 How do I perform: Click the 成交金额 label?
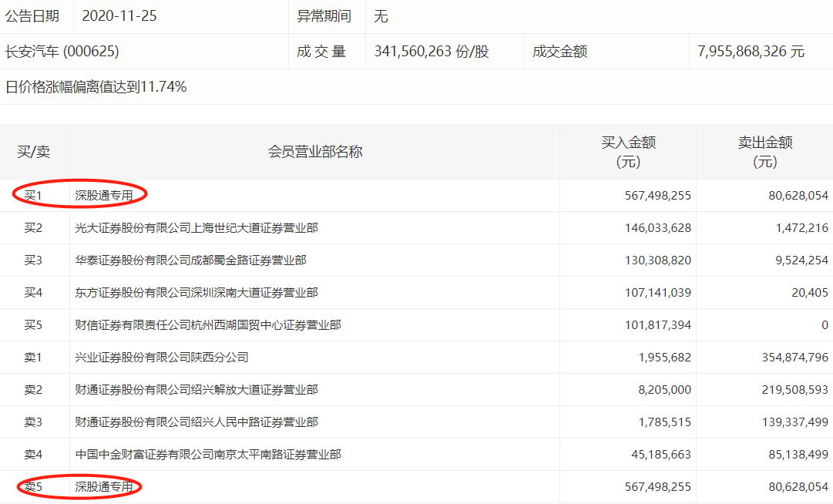[560, 52]
